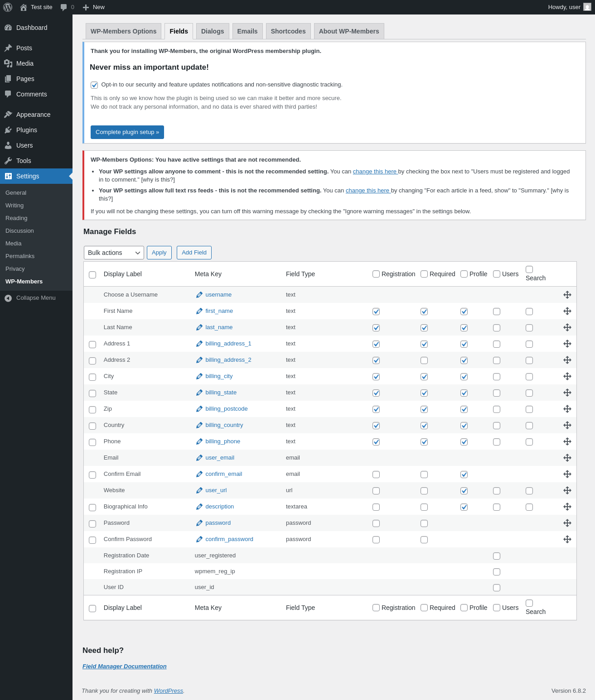The width and height of the screenshot is (595, 700).
Task: Open the Field Manager Documentation link
Action: click(125, 666)
